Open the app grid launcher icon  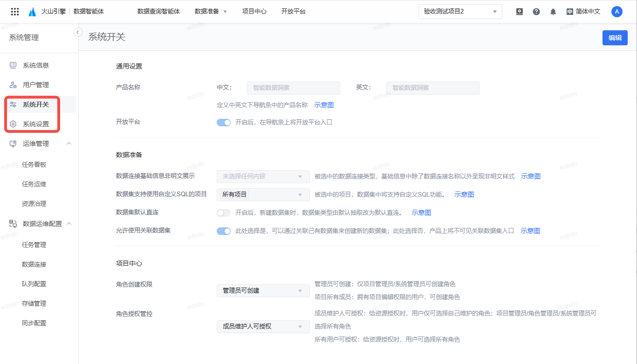click(15, 12)
